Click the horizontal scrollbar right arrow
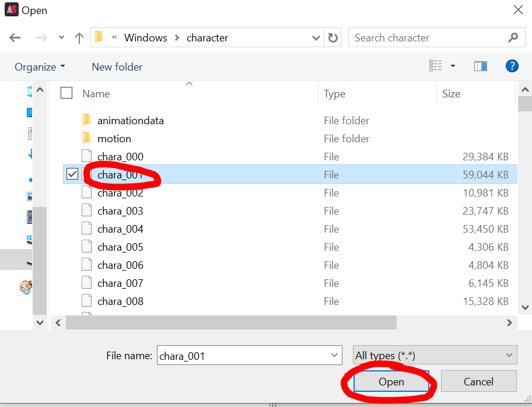This screenshot has width=532, height=407. (509, 322)
